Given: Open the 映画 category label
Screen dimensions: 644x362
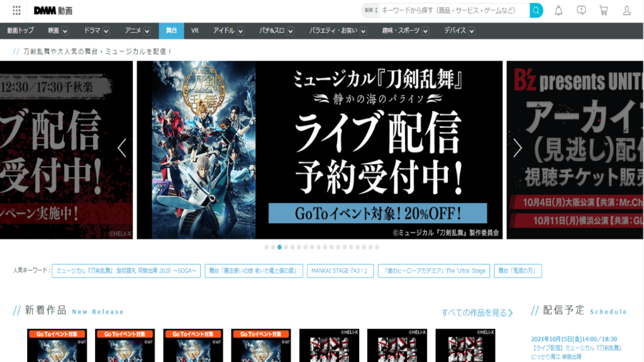Looking at the screenshot, I should (x=53, y=31).
